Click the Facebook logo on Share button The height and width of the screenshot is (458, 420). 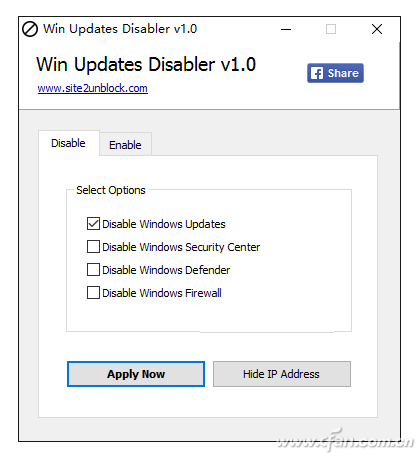tap(317, 73)
